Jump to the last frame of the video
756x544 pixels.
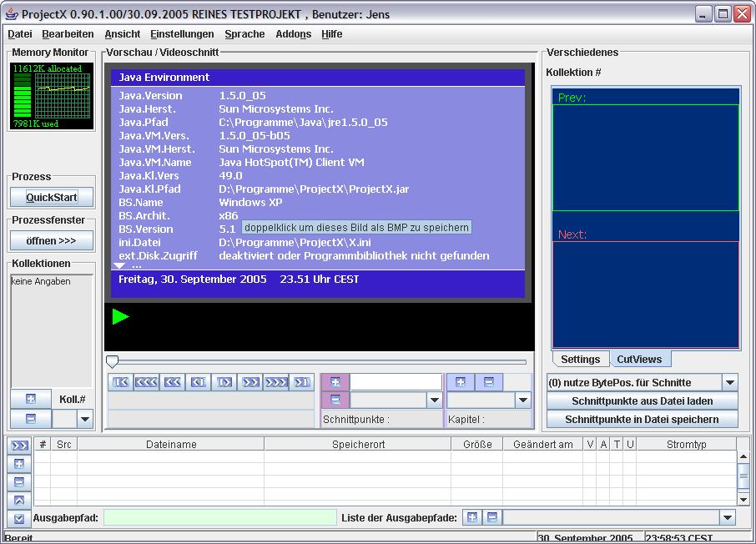pyautogui.click(x=301, y=382)
